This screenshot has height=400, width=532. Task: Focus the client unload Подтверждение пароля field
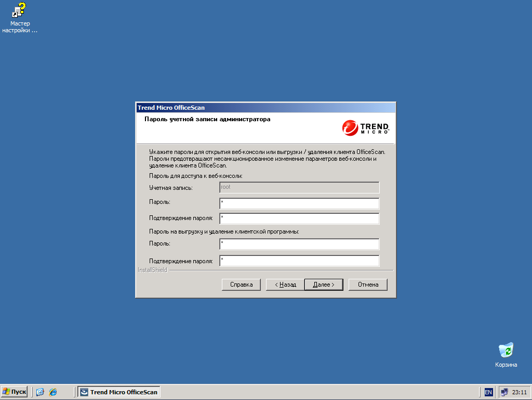point(299,261)
